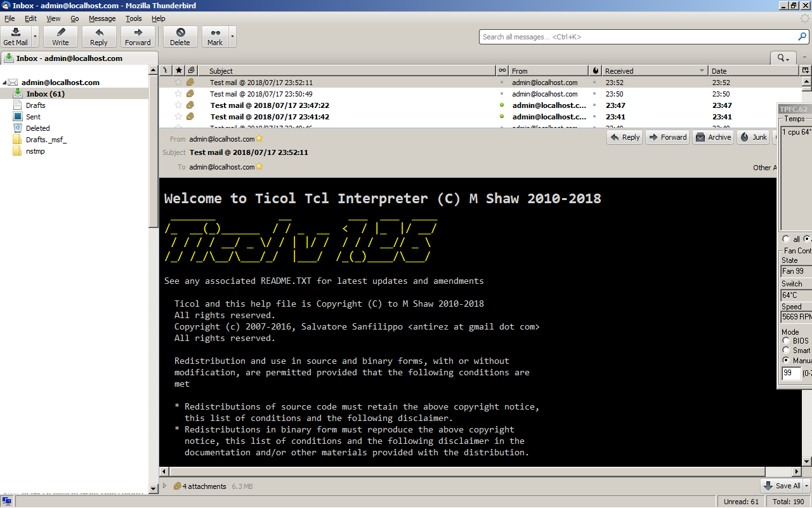Click star next to From address
Image resolution: width=812 pixels, height=508 pixels.
click(259, 139)
